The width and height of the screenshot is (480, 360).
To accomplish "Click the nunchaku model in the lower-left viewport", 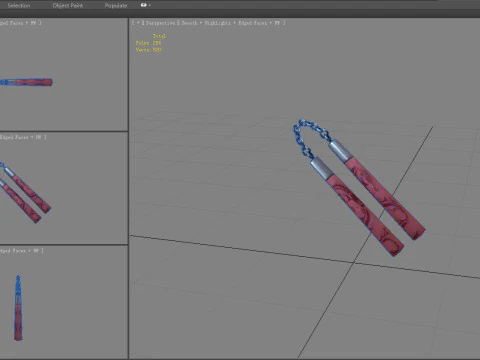I will [x=18, y=308].
